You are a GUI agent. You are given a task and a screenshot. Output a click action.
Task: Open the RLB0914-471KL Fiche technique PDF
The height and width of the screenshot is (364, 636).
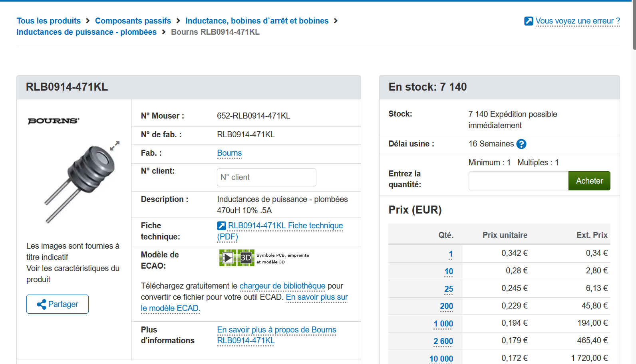coord(285,226)
